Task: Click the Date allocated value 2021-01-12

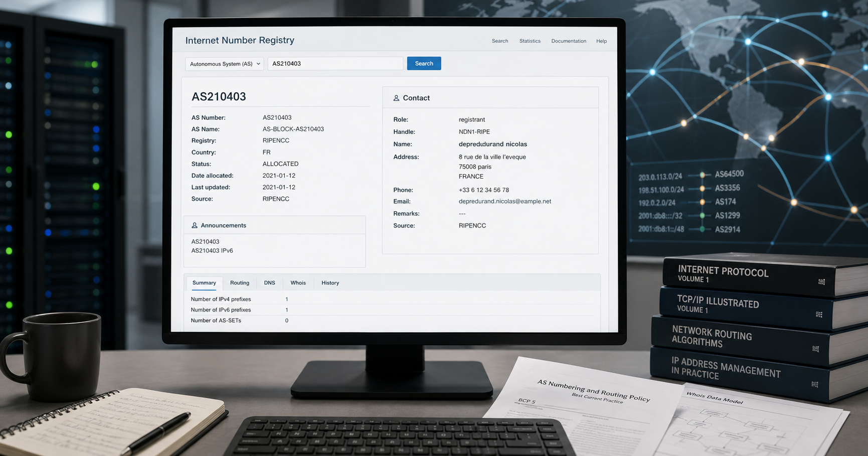Action: coord(279,176)
